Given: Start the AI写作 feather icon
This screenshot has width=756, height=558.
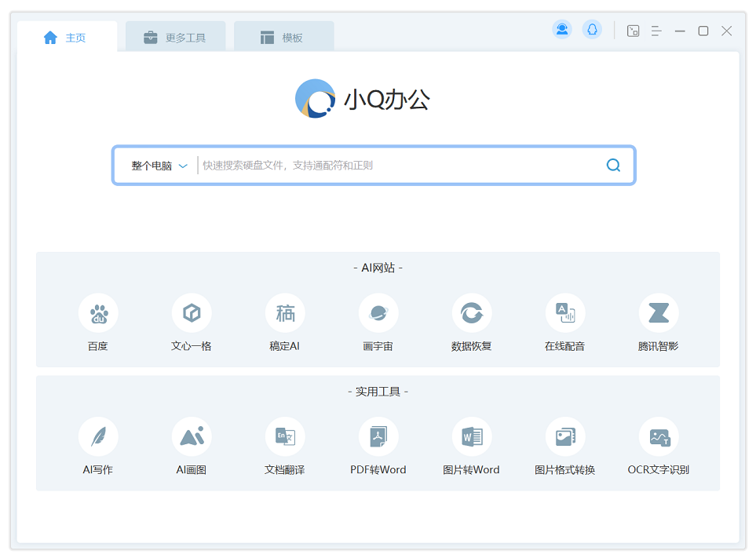Looking at the screenshot, I should coord(98,436).
